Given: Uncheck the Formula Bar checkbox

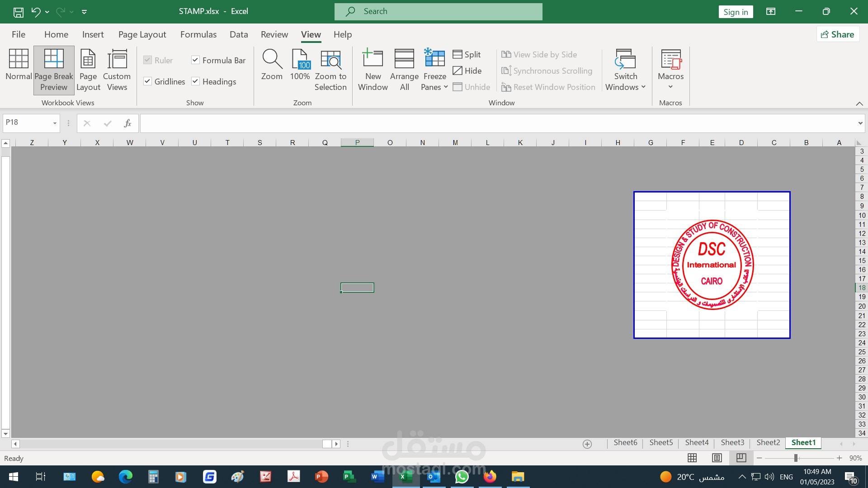Looking at the screenshot, I should coord(195,60).
